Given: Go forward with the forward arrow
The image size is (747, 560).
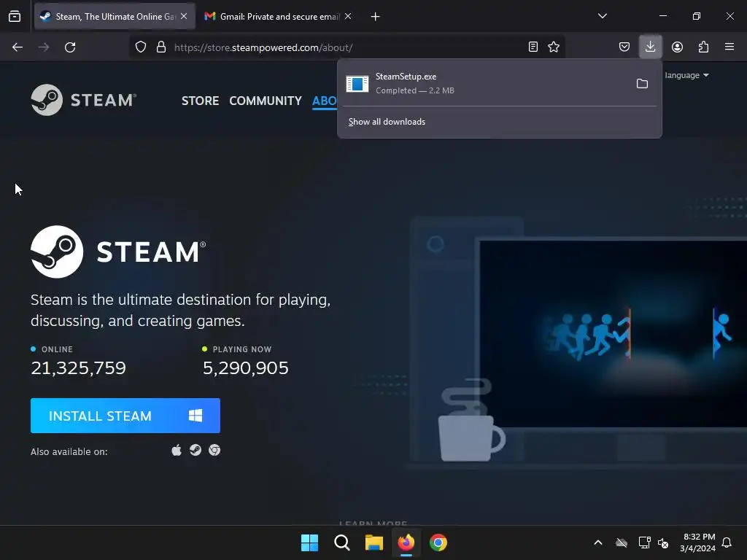Looking at the screenshot, I should [44, 47].
